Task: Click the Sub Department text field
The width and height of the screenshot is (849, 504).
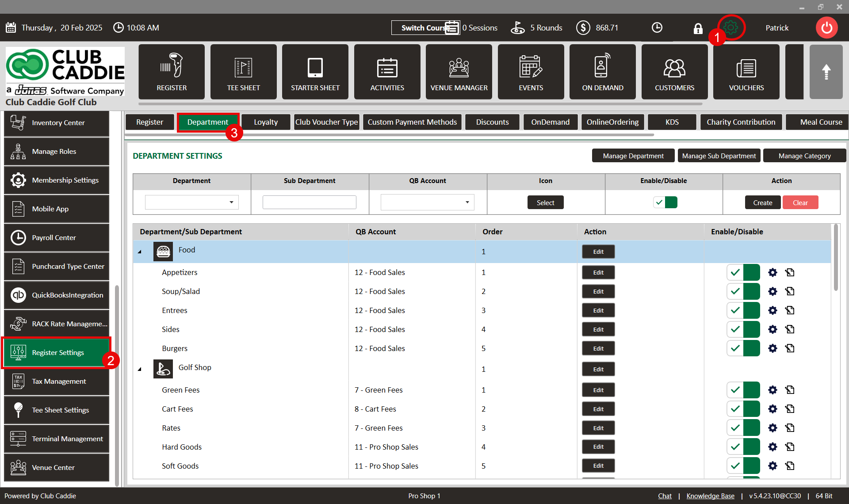Action: pos(310,202)
